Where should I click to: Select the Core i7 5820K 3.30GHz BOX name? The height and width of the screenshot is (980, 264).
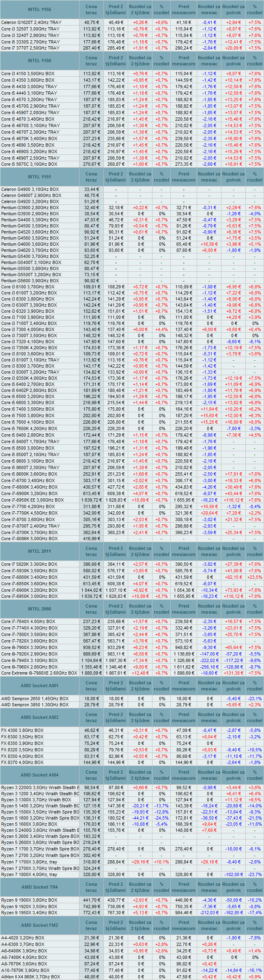pyautogui.click(x=29, y=564)
